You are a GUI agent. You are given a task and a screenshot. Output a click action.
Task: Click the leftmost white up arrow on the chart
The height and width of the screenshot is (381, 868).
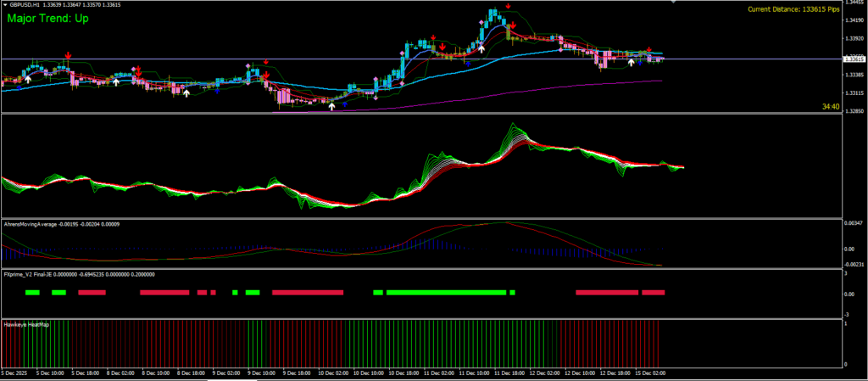click(27, 78)
